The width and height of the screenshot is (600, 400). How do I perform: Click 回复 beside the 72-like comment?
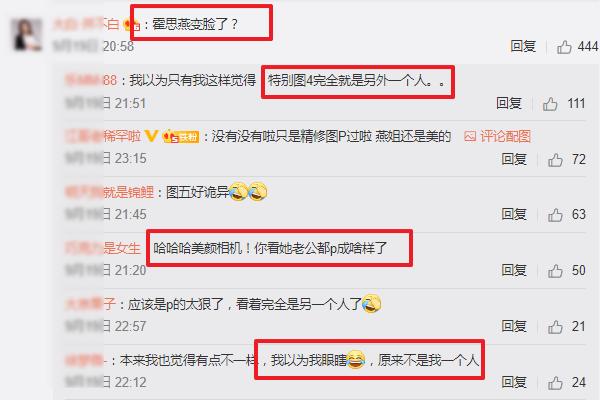click(x=514, y=159)
